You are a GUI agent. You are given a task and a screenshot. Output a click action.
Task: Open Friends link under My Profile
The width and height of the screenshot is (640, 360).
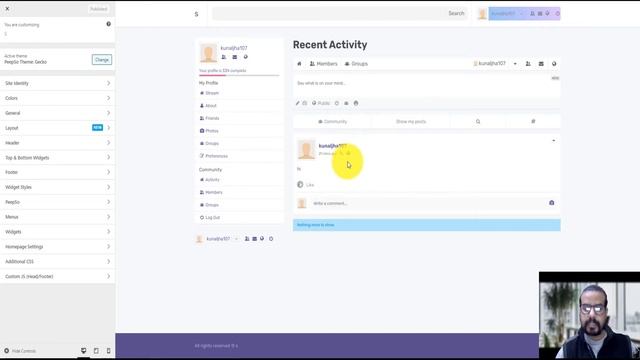click(x=209, y=118)
